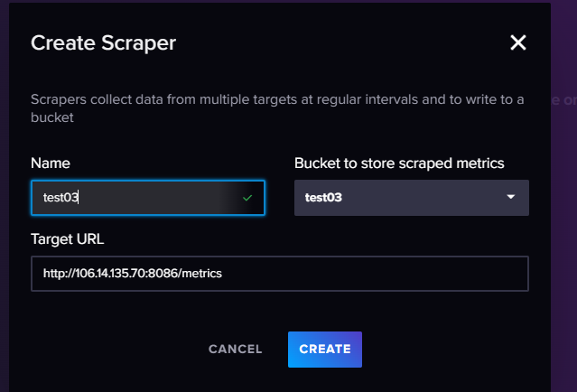Image resolution: width=577 pixels, height=392 pixels.
Task: Click the Create Scraper dialog title
Action: point(103,42)
